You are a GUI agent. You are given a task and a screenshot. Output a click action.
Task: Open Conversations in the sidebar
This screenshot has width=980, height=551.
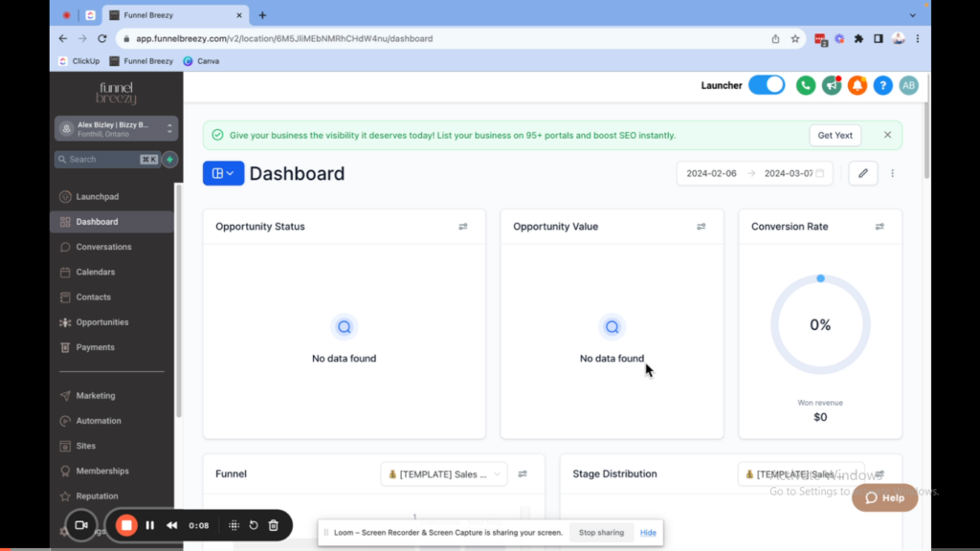pyautogui.click(x=103, y=247)
